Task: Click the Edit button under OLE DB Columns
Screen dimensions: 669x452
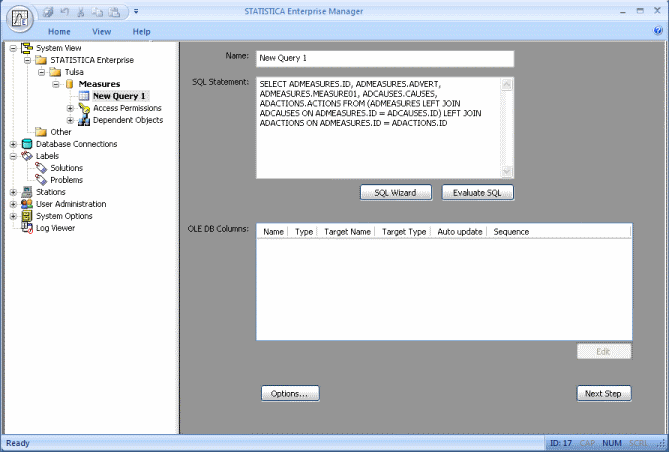Action: [603, 351]
